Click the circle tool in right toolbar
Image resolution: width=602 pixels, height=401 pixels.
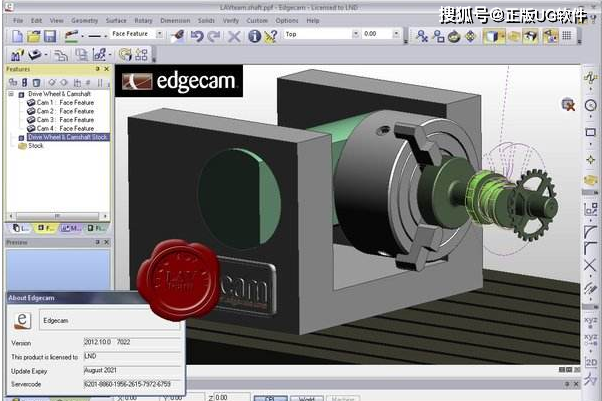click(x=590, y=105)
